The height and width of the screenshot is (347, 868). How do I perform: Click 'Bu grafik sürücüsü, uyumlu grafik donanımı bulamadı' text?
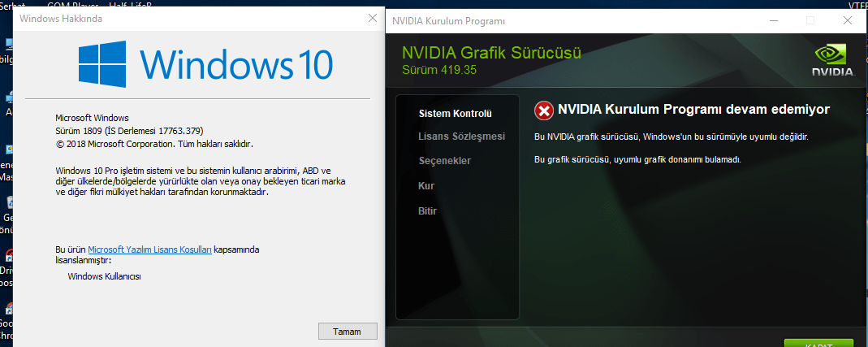(637, 159)
